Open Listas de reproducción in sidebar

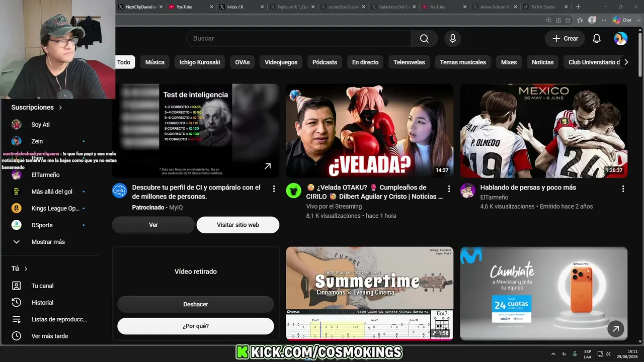pos(49,319)
